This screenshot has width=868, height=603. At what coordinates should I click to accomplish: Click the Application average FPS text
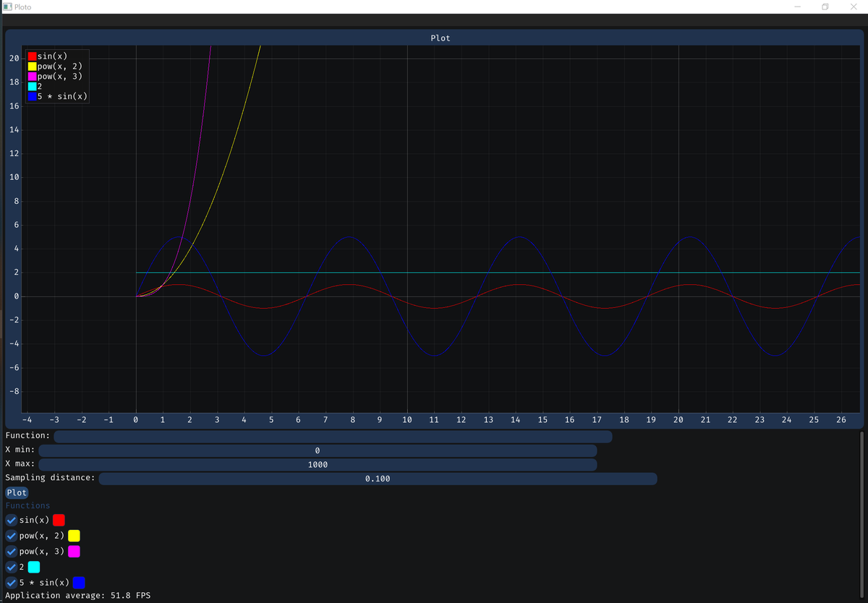click(78, 596)
